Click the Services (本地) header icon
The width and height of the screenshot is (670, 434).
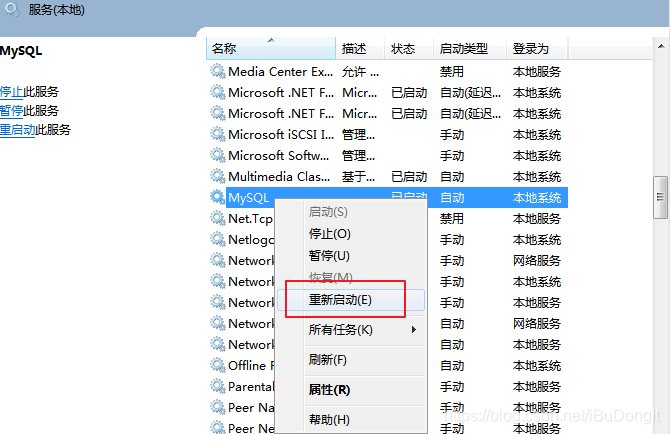point(12,9)
